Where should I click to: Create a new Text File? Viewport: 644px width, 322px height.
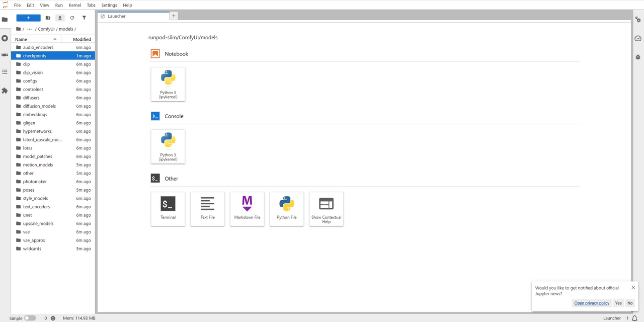208,209
